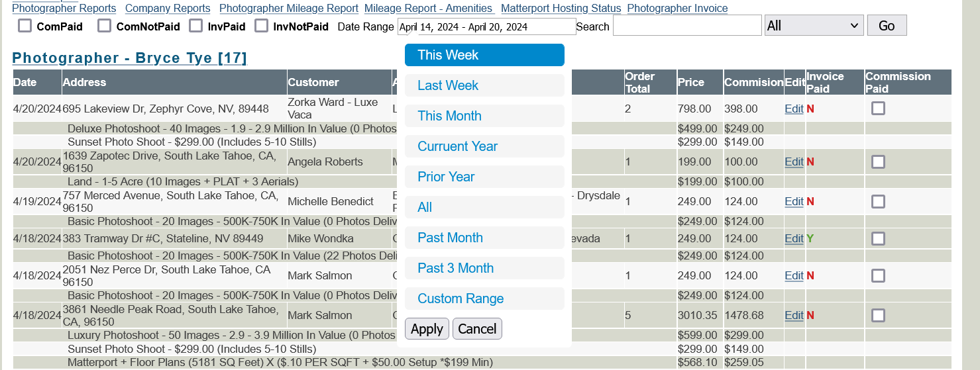This screenshot has height=370, width=980.
Task: Check Commission Paid for Zorka Ward order
Action: (x=878, y=109)
